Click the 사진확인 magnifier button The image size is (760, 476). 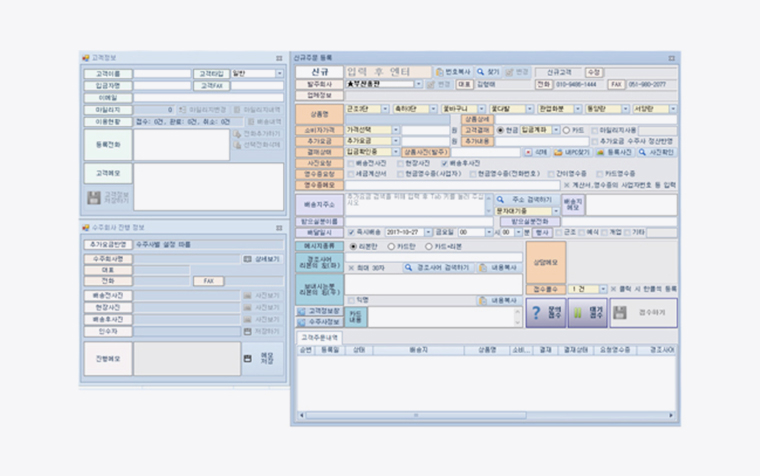coord(643,152)
